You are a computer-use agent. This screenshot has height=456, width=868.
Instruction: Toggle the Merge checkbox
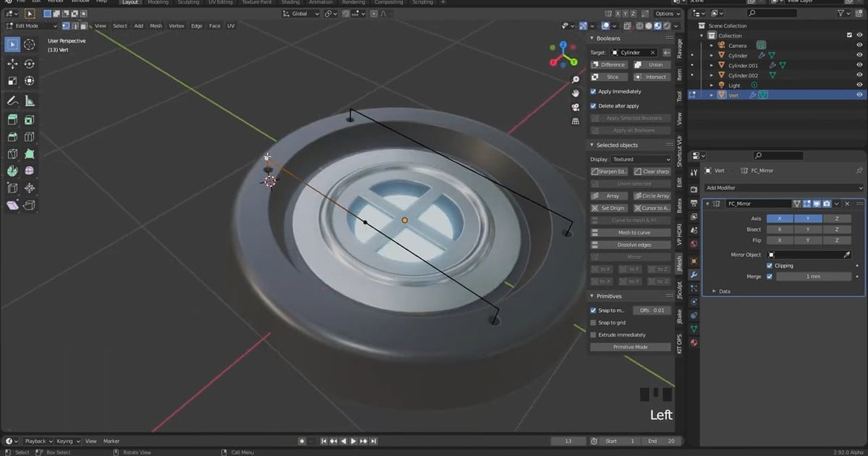(770, 276)
